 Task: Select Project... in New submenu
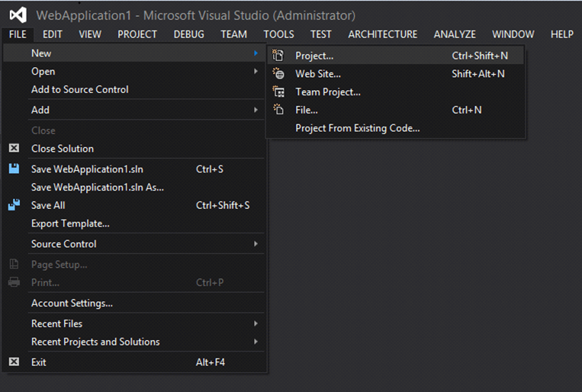click(396, 56)
